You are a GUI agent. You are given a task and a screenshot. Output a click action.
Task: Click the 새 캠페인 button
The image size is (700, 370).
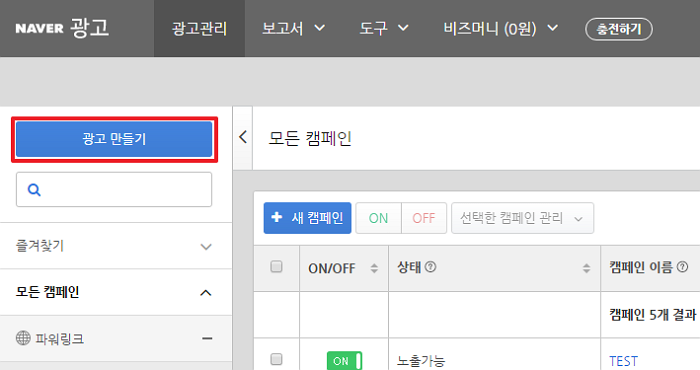308,218
